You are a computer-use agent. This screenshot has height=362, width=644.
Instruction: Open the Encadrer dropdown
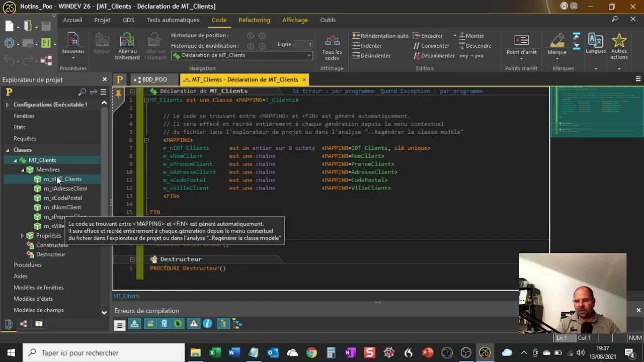(x=454, y=36)
